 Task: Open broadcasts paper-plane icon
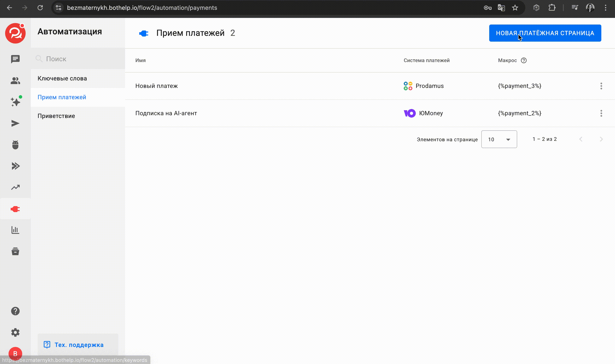[15, 123]
